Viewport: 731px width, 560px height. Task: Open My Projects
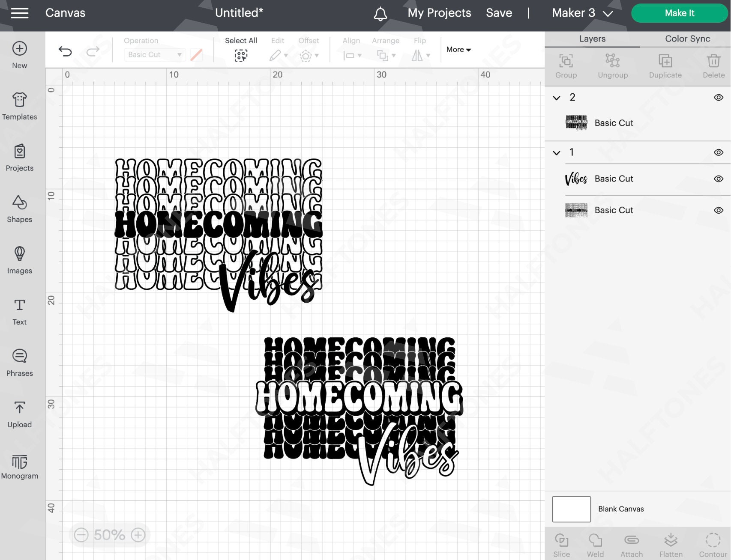[439, 13]
